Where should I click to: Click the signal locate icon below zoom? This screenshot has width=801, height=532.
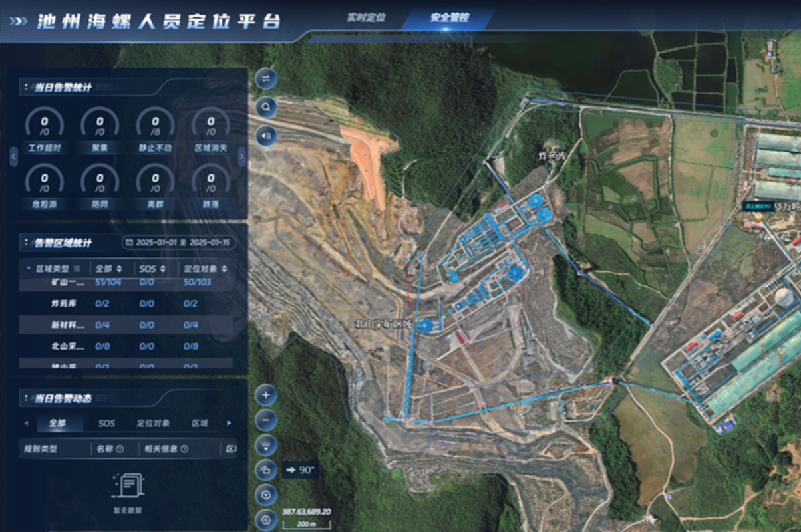[266, 445]
